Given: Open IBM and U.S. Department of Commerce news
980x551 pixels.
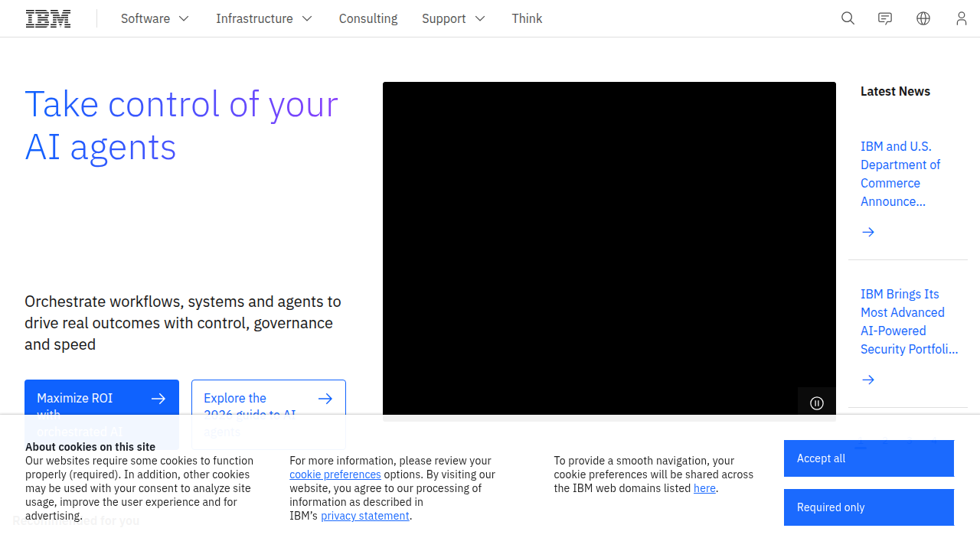Looking at the screenshot, I should click(x=900, y=174).
